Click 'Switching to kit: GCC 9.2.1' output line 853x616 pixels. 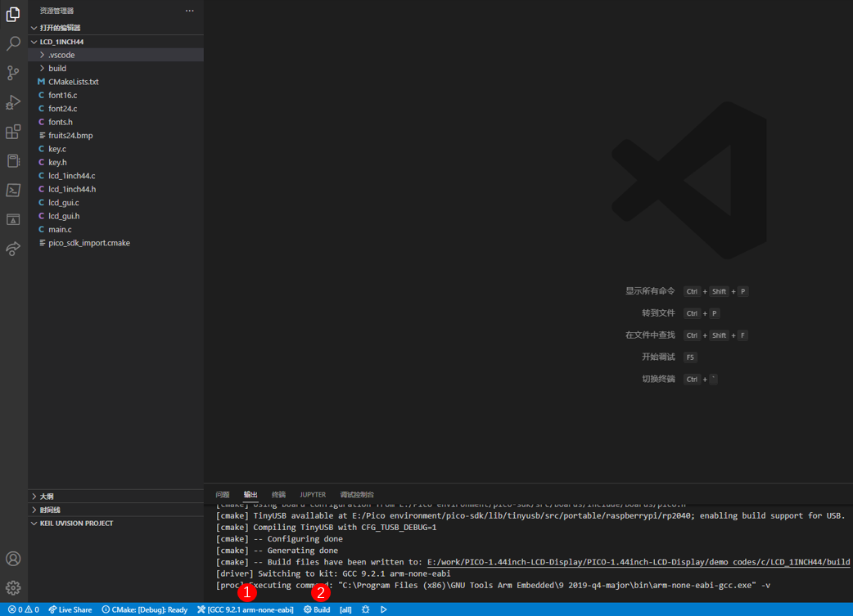click(x=333, y=573)
